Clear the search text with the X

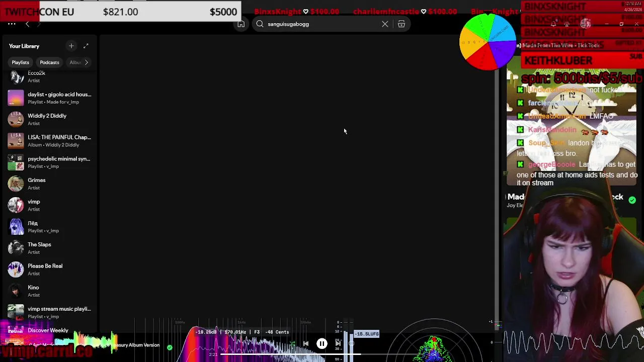pyautogui.click(x=385, y=24)
